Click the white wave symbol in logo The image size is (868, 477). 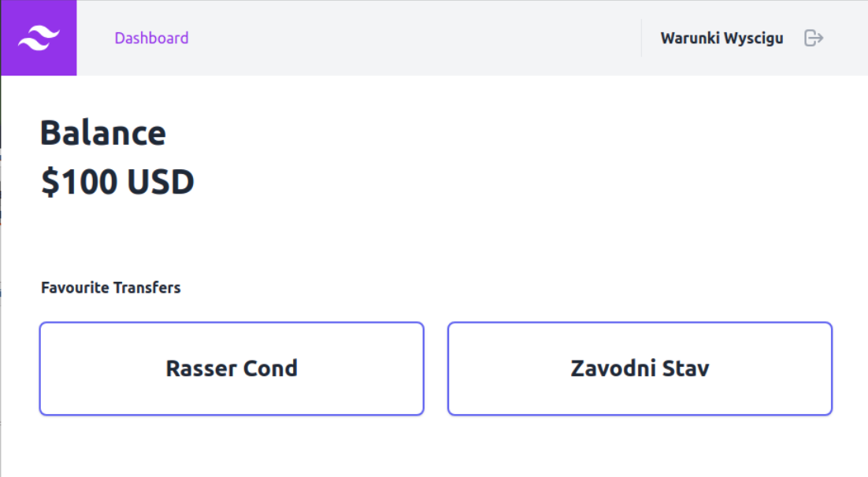[x=39, y=38]
